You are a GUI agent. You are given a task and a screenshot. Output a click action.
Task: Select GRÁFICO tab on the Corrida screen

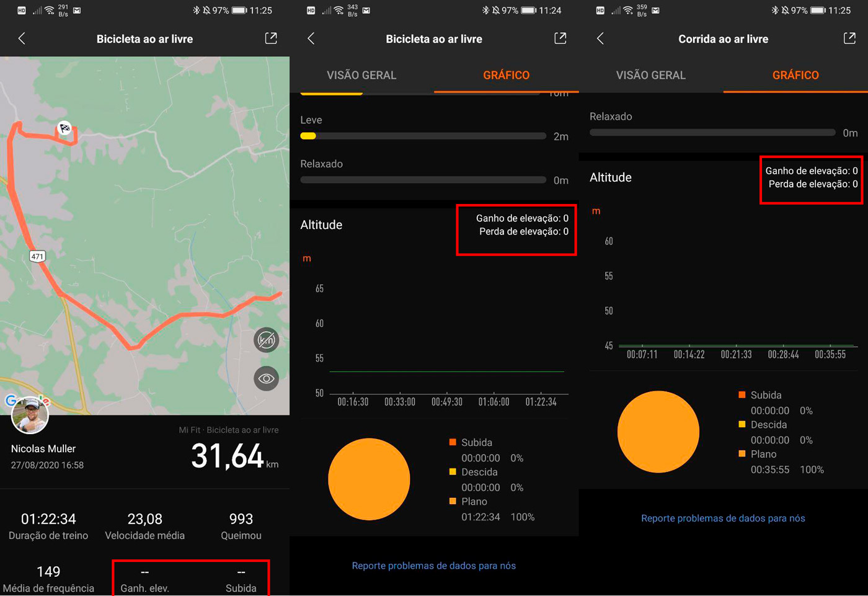[795, 75]
